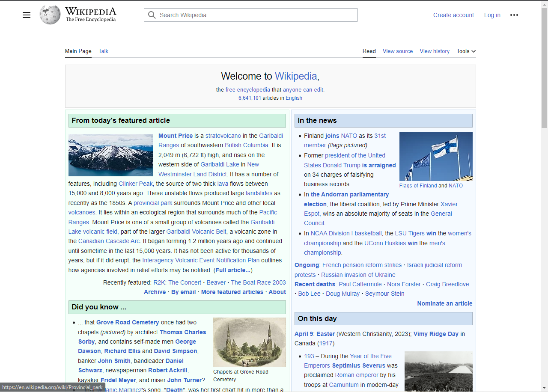The height and width of the screenshot is (392, 548).
Task: Click the featured article Archive link
Action: 155,292
